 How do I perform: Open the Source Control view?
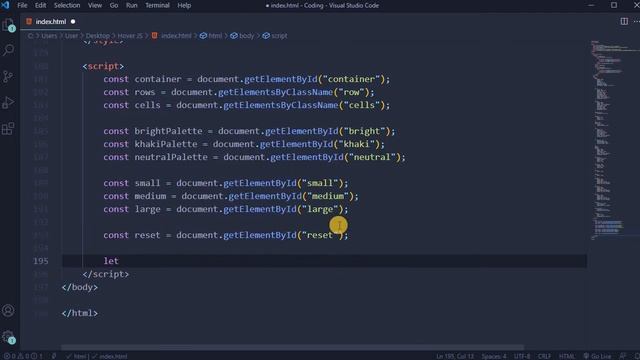8,76
